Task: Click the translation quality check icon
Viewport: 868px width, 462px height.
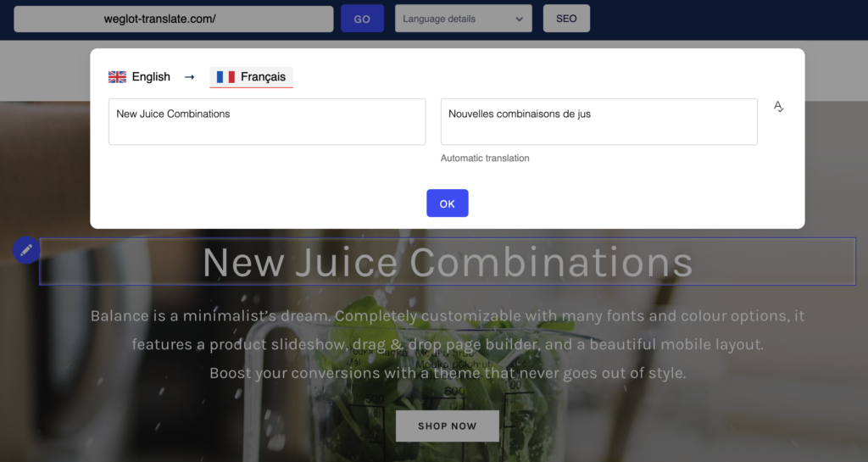Action: point(778,106)
